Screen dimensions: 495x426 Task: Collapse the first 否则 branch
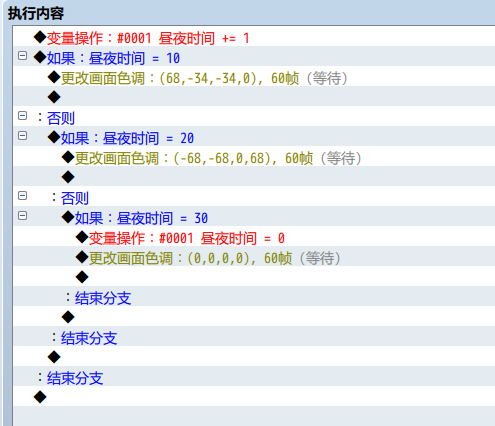(22, 116)
